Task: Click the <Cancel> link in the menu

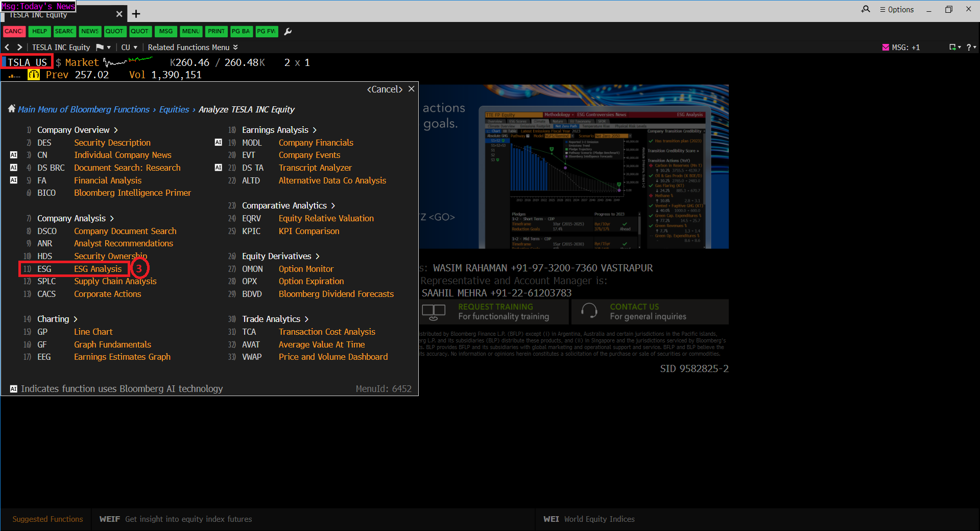Action: point(385,89)
